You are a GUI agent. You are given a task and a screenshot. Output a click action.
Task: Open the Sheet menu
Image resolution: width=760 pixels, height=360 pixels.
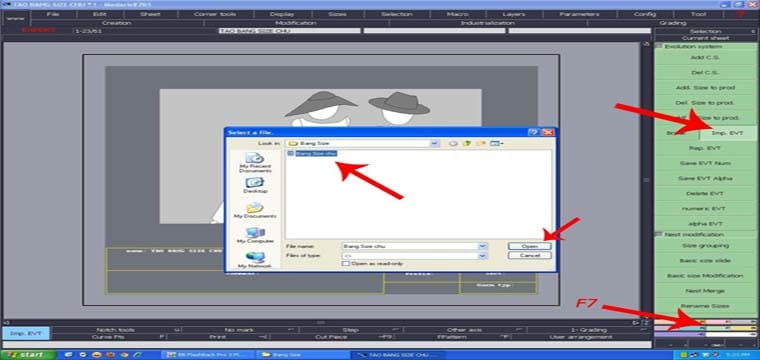150,14
